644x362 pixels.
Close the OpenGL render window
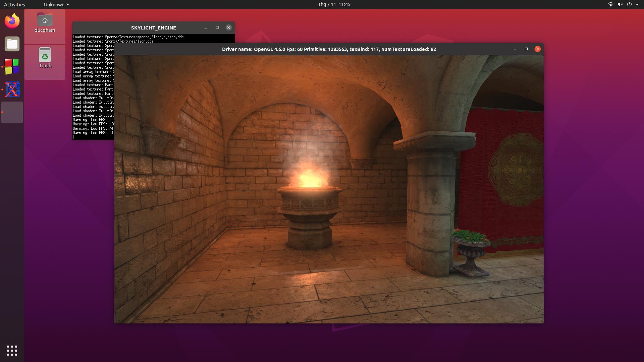[x=538, y=49]
